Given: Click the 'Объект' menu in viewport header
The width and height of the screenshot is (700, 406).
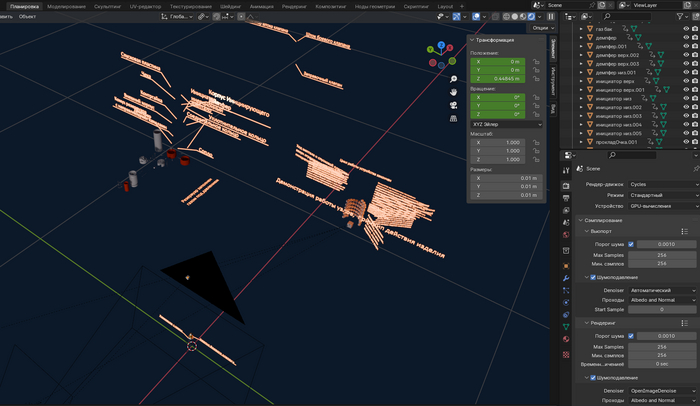Looking at the screenshot, I should 28,17.
